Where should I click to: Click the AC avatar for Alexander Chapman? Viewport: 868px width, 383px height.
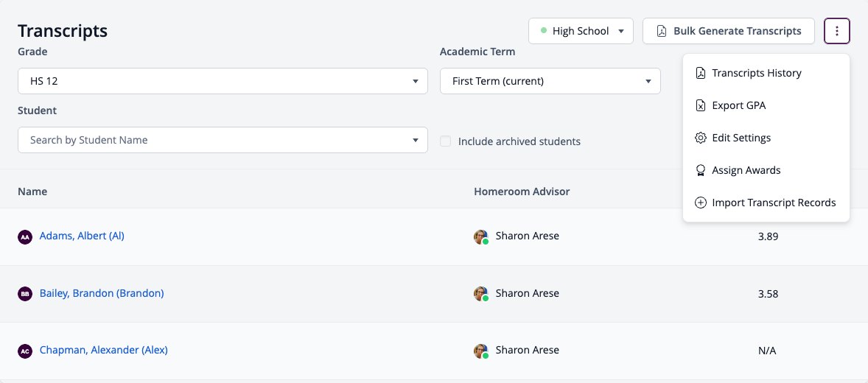tap(25, 351)
